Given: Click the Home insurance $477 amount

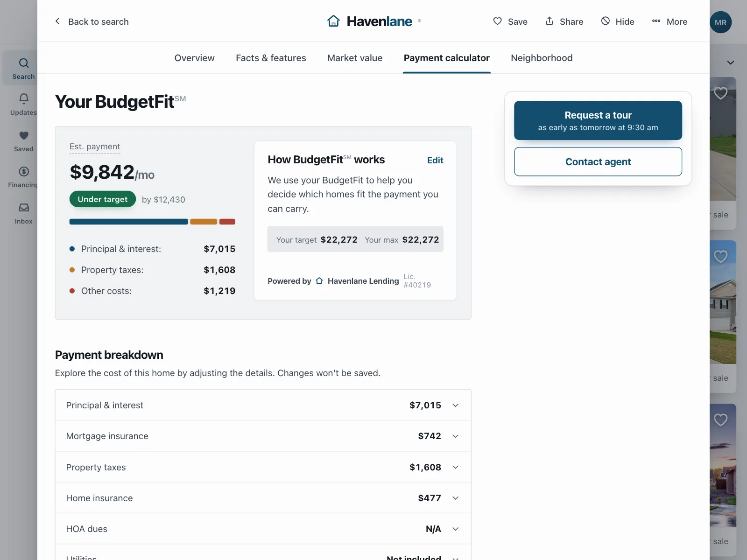Looking at the screenshot, I should point(430,498).
